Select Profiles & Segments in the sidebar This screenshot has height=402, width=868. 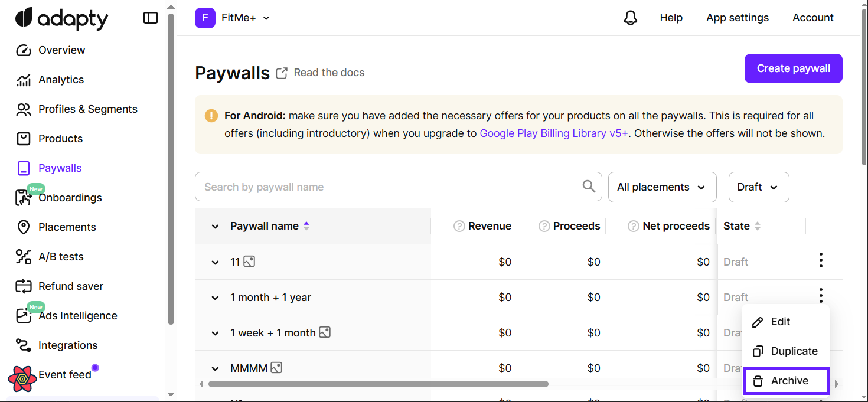(87, 109)
